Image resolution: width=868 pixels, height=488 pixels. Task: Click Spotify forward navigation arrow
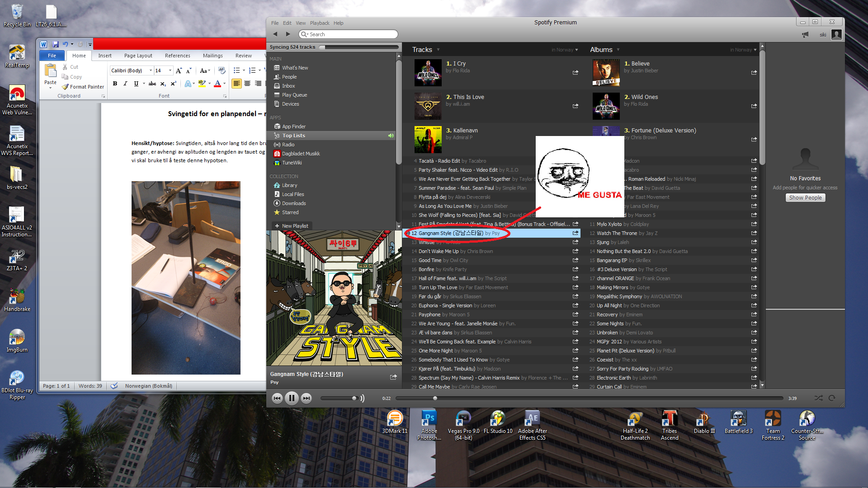click(x=288, y=34)
